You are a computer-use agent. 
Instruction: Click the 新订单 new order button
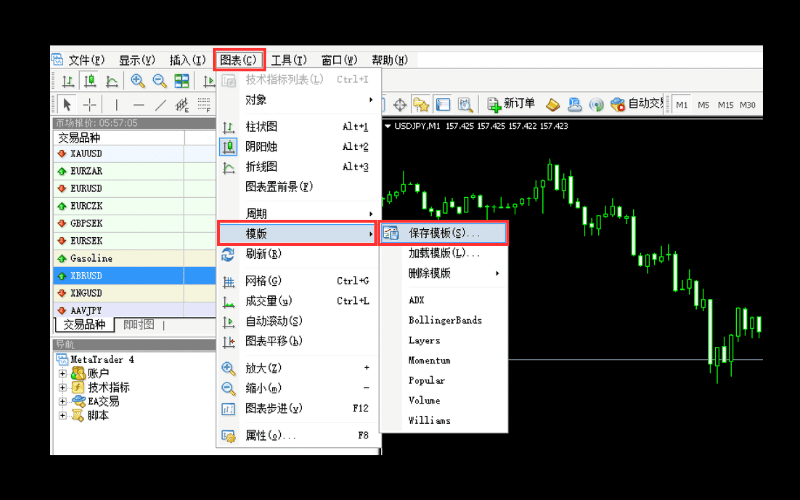pyautogui.click(x=511, y=104)
